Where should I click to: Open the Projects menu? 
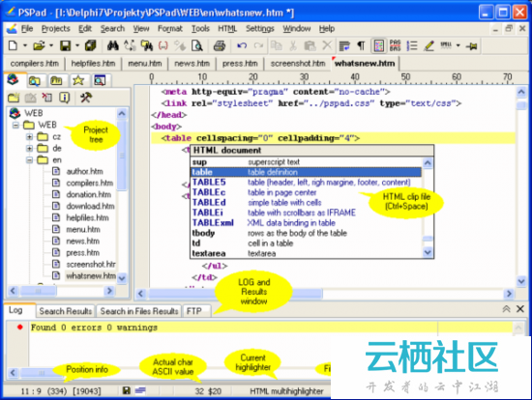[56, 29]
